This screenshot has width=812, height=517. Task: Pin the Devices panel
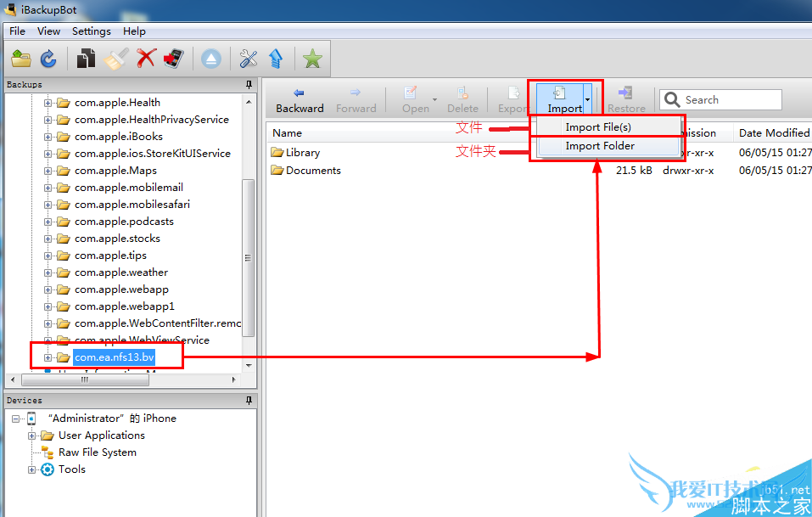249,401
